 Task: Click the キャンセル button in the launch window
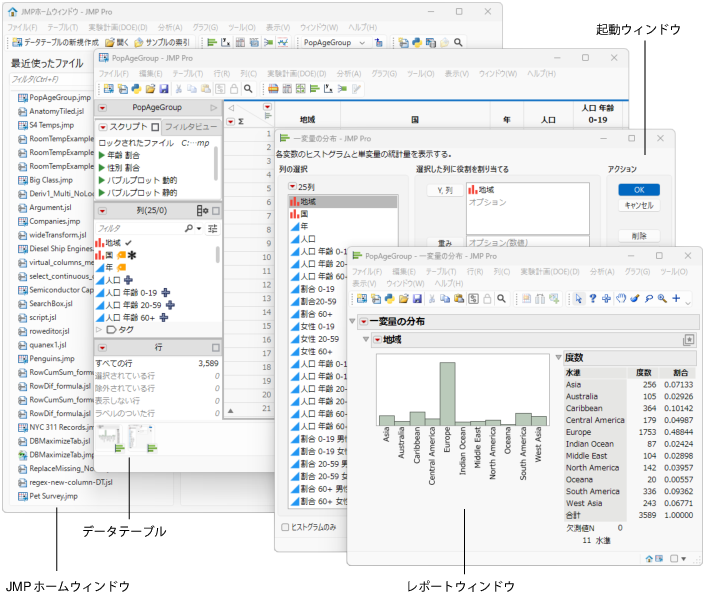639,205
